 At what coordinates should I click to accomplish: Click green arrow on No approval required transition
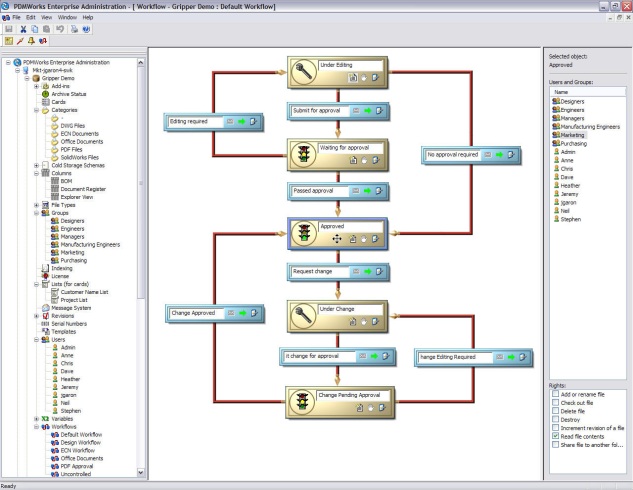tap(499, 155)
